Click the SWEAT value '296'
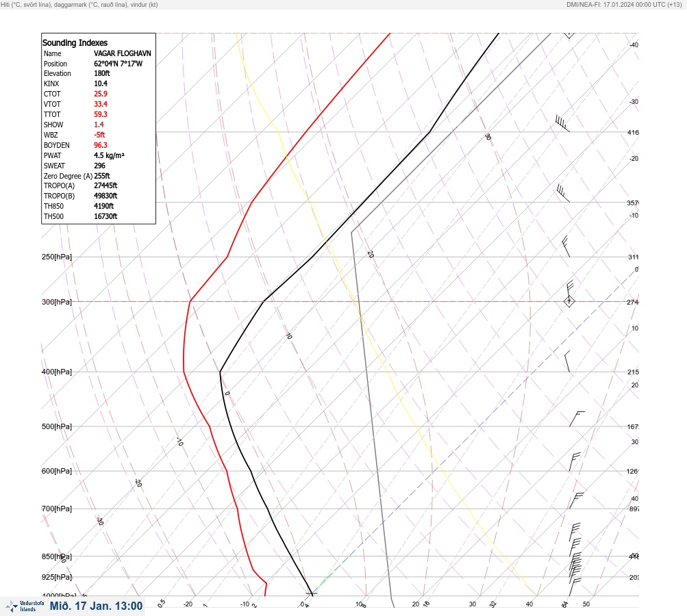 pos(99,166)
